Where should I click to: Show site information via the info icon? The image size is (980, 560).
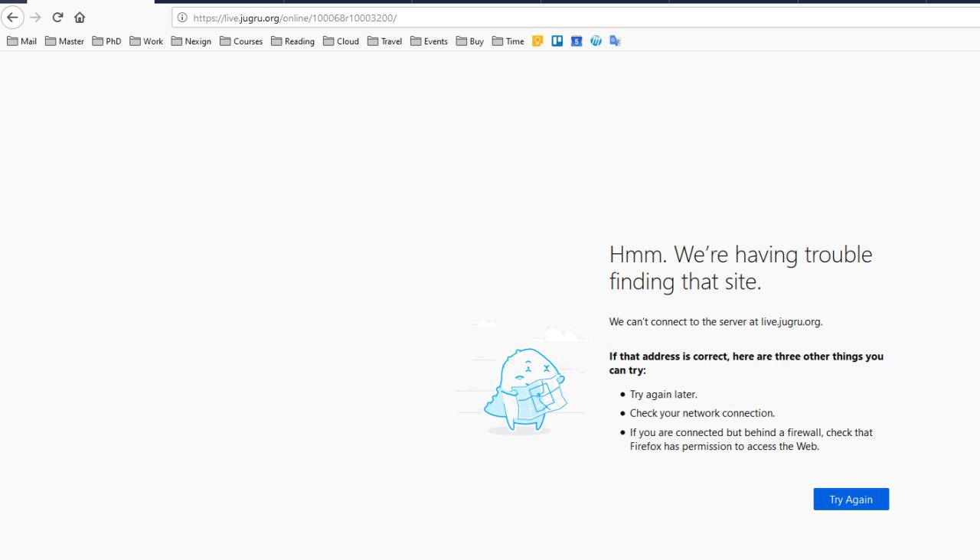182,18
